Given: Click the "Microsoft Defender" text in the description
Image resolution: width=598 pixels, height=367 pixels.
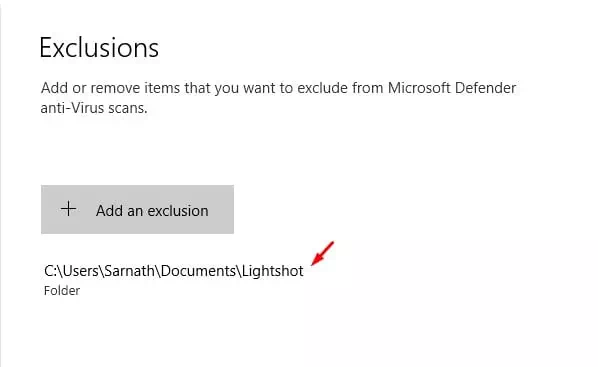Looking at the screenshot, I should click(x=452, y=88).
